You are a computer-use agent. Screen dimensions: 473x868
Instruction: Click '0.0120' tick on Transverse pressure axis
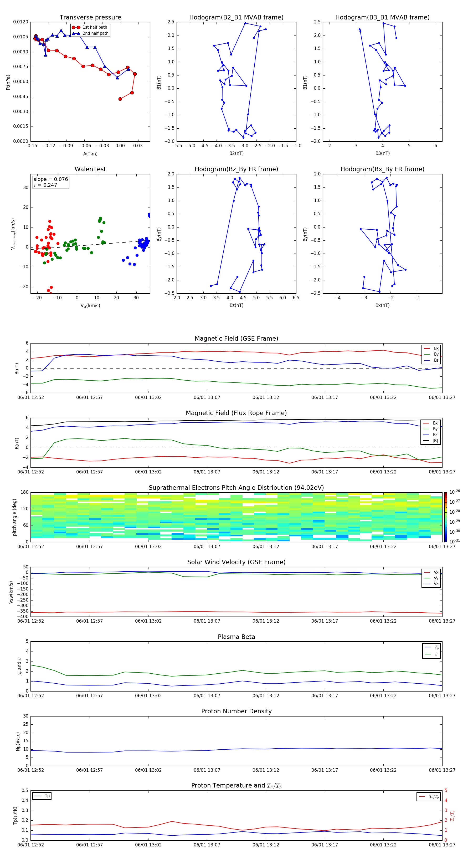[21, 22]
